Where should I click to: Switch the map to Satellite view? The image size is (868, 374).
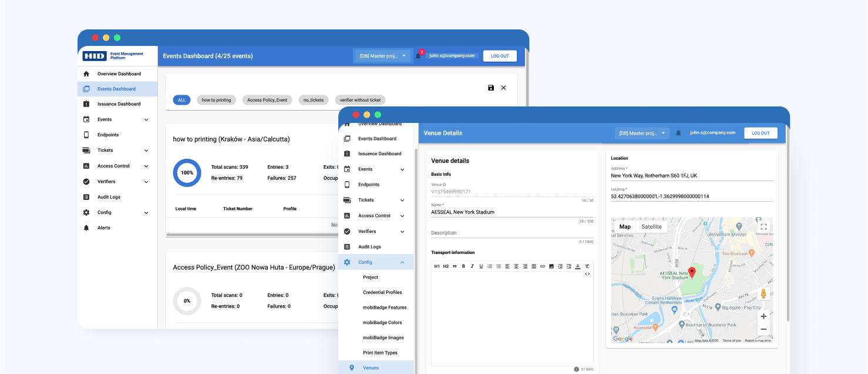pyautogui.click(x=651, y=227)
